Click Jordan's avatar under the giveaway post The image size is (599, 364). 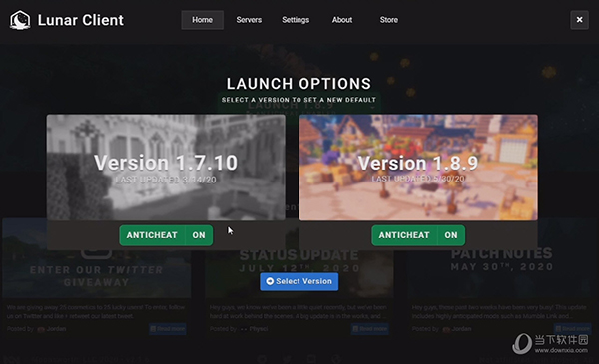(x=41, y=329)
